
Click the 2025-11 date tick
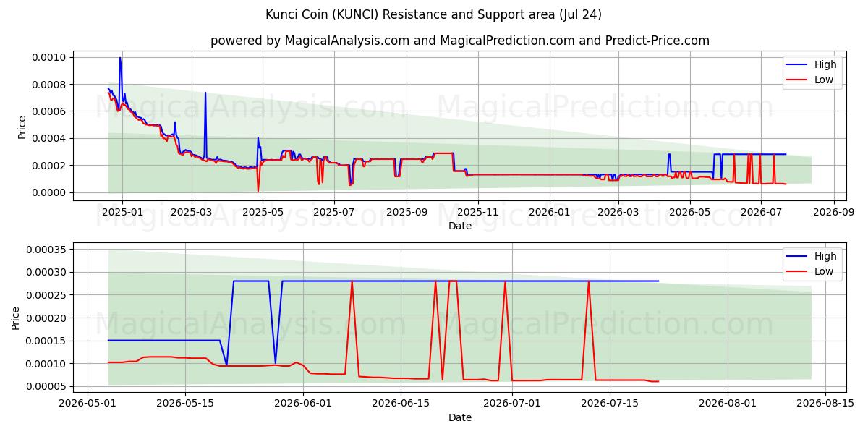(477, 211)
